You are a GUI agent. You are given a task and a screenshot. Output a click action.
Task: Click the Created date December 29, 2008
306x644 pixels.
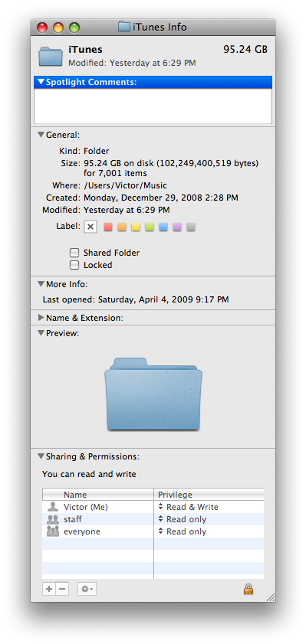coord(161,198)
